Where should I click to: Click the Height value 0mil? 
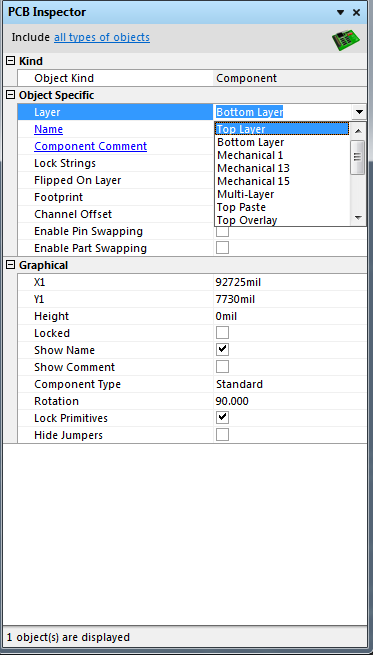pos(226,317)
